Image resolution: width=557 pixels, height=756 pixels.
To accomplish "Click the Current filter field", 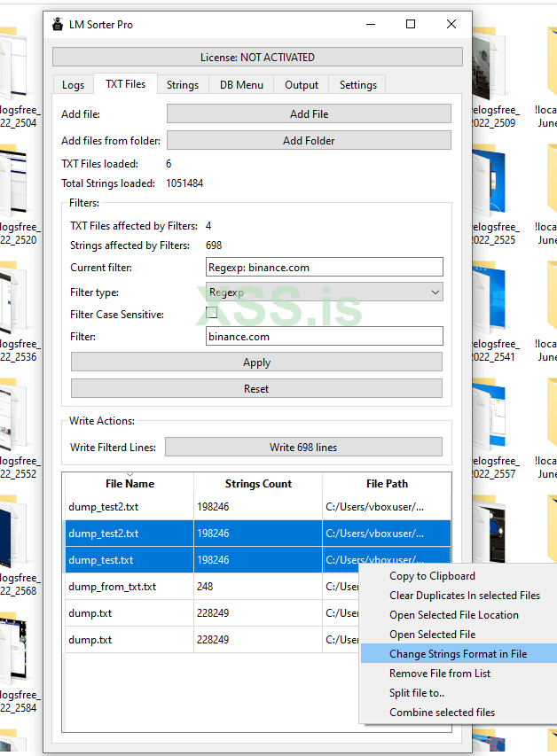I will point(325,267).
